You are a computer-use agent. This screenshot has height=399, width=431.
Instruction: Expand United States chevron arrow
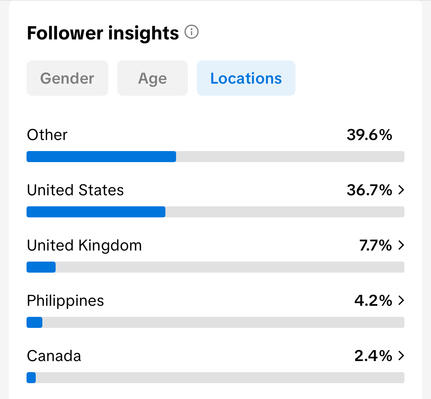coord(401,190)
